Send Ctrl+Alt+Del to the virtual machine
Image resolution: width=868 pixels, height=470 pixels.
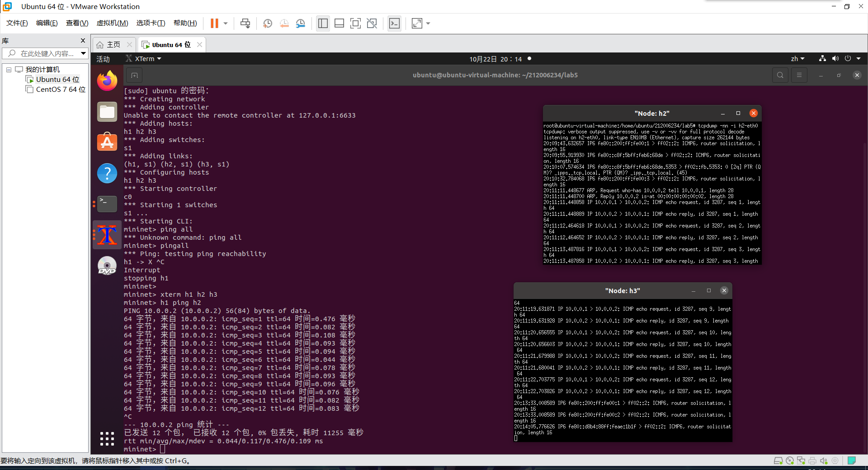coord(245,23)
